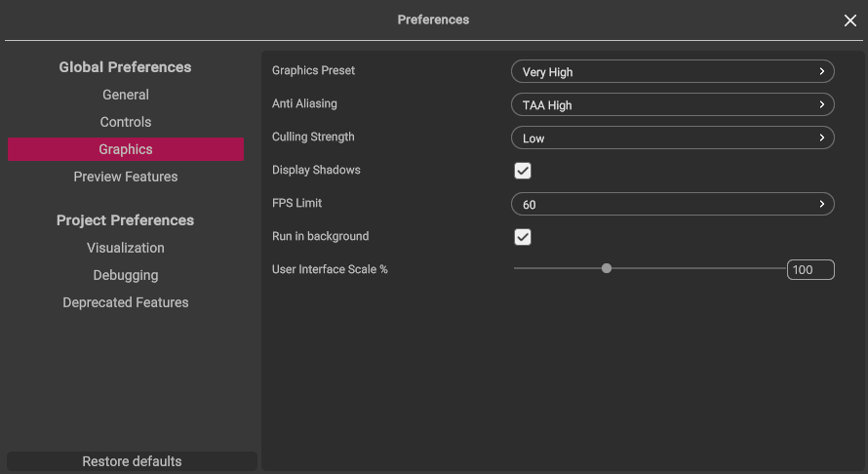Expand the Culling Strength Low dropdown
This screenshot has width=868, height=474.
pyautogui.click(x=672, y=138)
